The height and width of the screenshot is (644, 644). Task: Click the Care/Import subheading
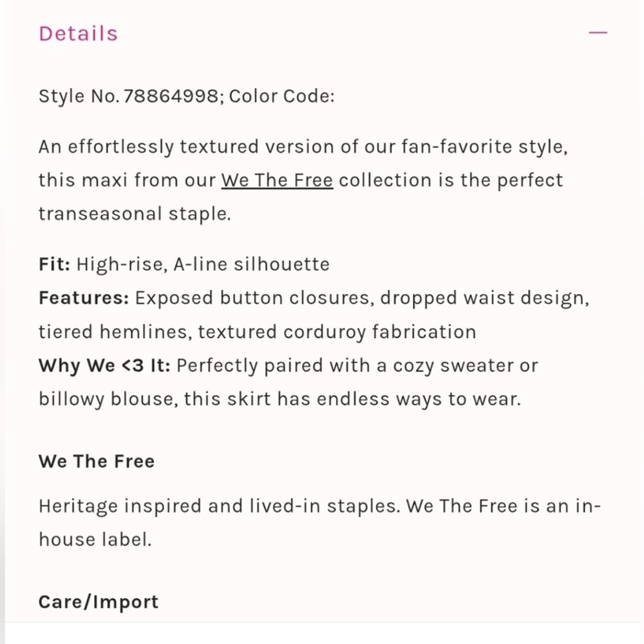click(x=98, y=603)
